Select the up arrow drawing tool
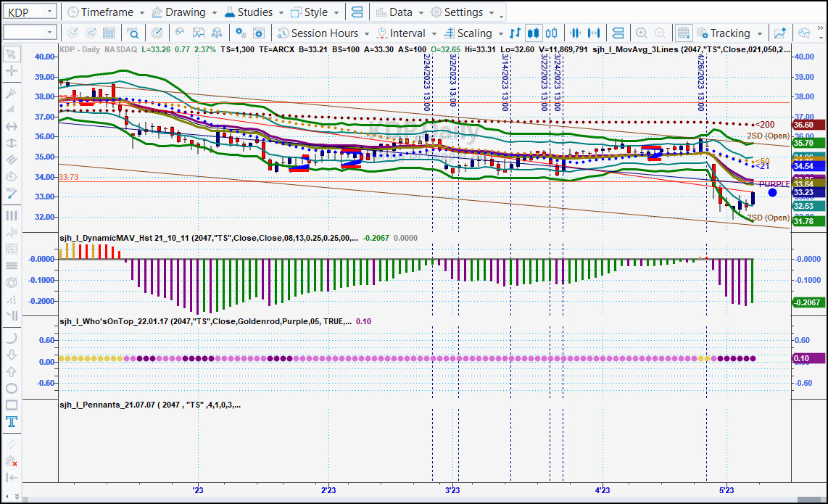Viewport: 828px width, 504px height. point(11,371)
